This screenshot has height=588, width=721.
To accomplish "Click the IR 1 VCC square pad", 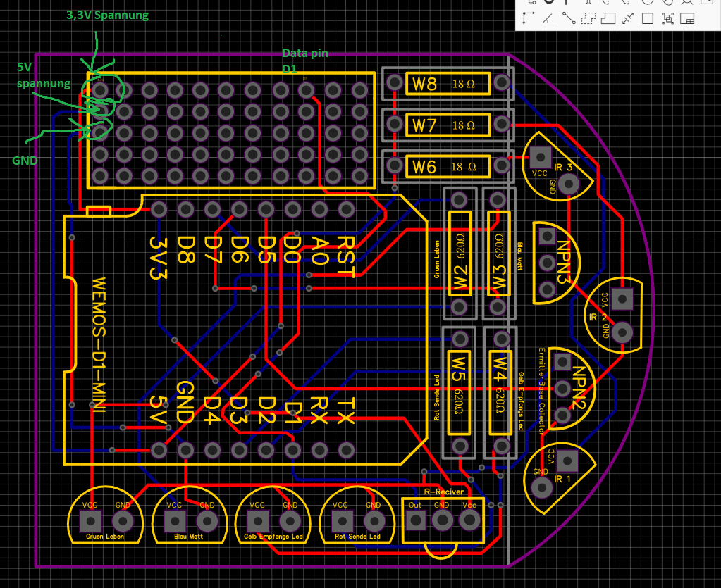I will tap(567, 461).
